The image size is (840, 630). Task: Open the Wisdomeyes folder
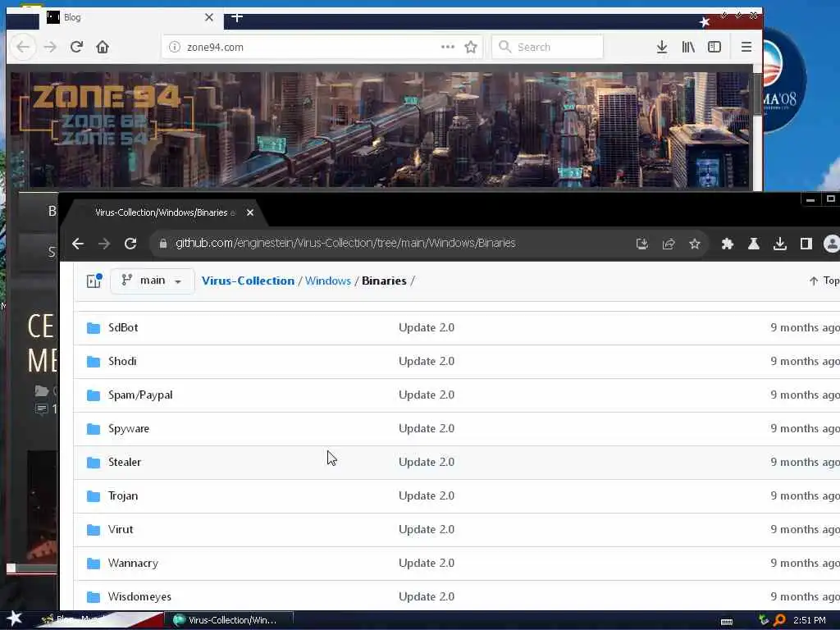point(139,597)
